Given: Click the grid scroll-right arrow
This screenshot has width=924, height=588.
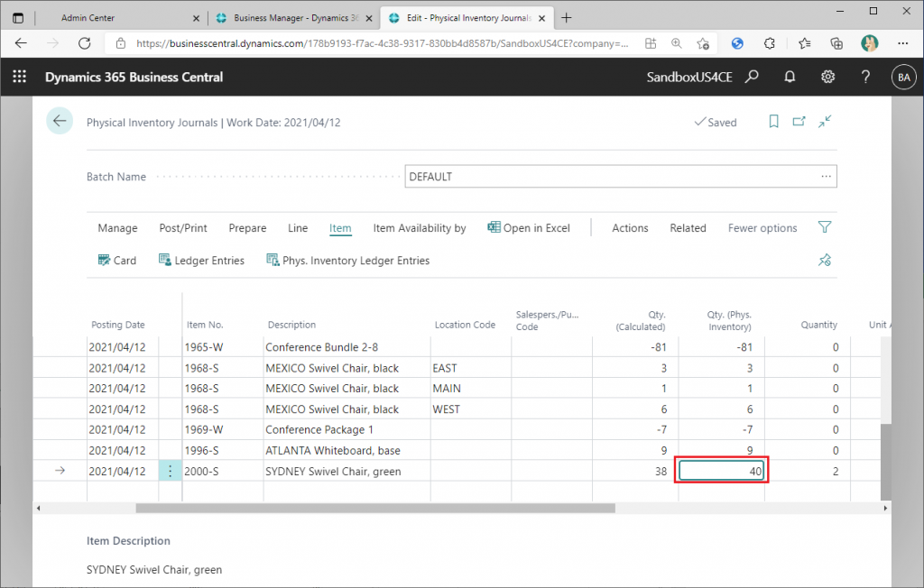Looking at the screenshot, I should click(x=885, y=508).
